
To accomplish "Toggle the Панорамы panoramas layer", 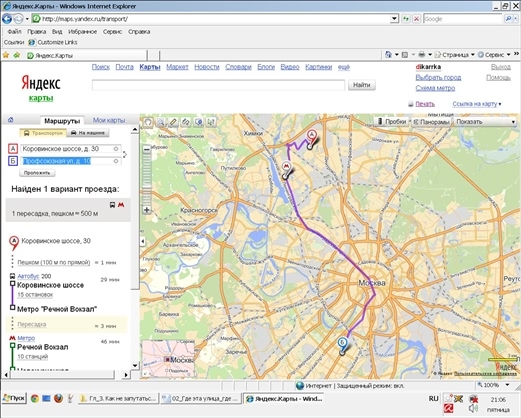I will pyautogui.click(x=431, y=122).
